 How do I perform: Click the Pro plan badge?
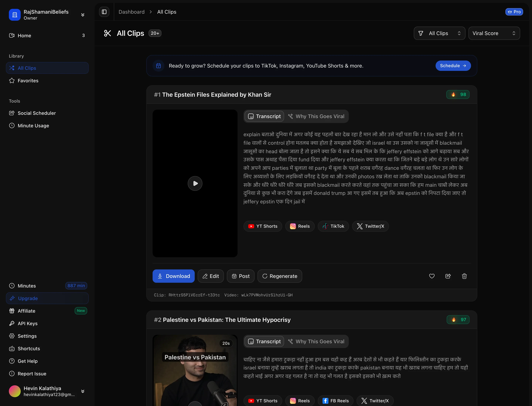(x=514, y=12)
